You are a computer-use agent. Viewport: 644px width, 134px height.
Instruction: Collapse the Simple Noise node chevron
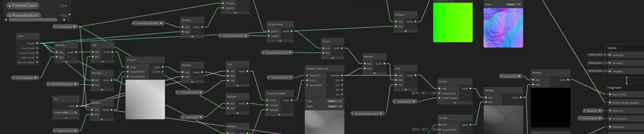click(x=280, y=41)
